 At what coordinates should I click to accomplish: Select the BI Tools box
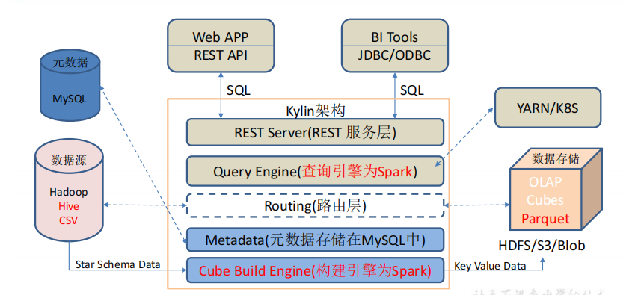395,45
